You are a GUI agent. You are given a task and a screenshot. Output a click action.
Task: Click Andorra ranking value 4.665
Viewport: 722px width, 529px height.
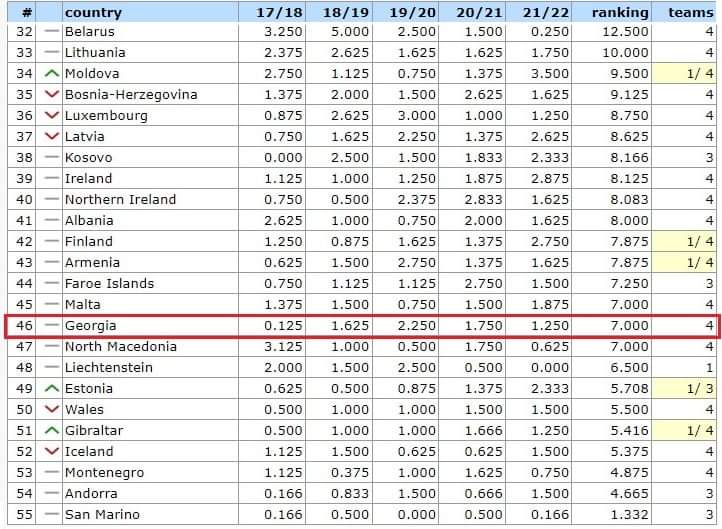click(629, 493)
